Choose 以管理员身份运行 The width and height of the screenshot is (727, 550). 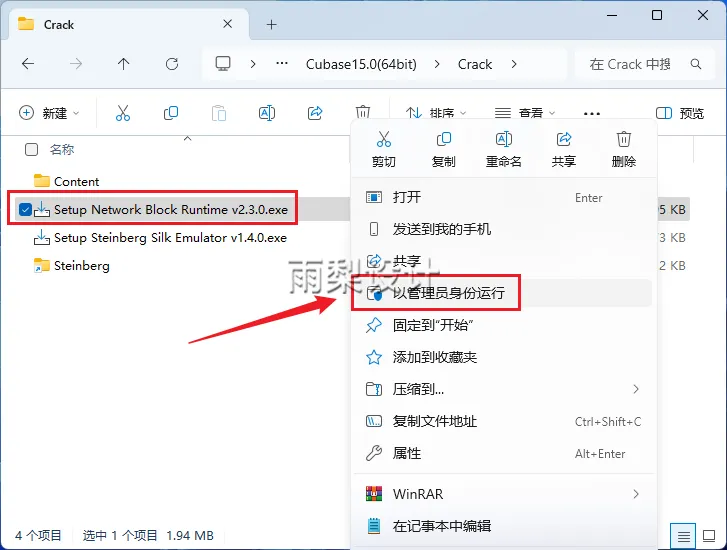pos(504,293)
